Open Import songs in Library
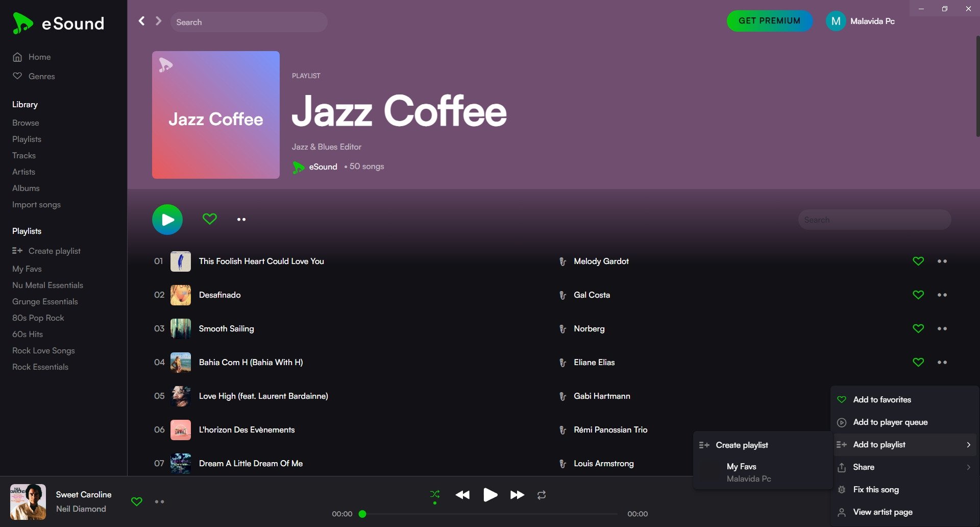 tap(36, 204)
